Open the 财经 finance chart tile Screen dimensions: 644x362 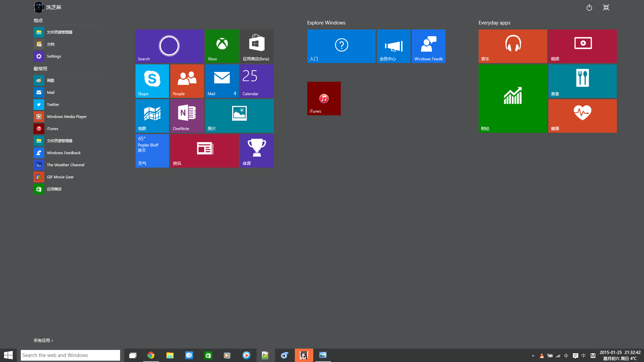coord(513,99)
